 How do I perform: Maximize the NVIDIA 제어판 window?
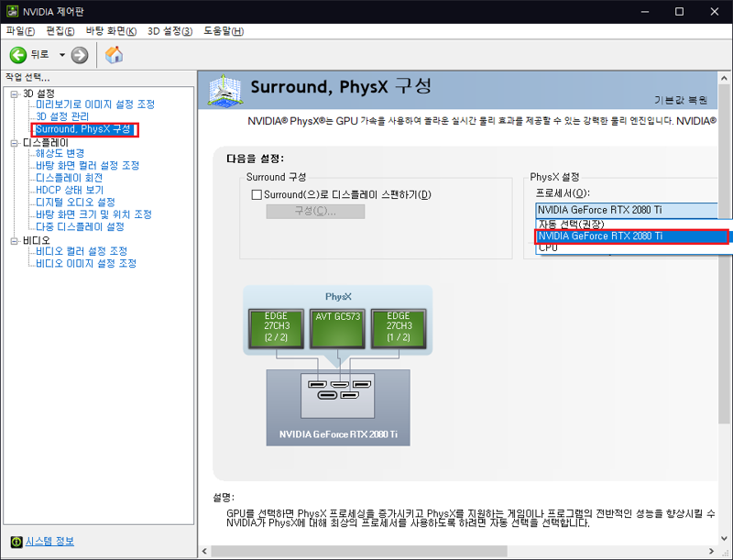point(679,12)
